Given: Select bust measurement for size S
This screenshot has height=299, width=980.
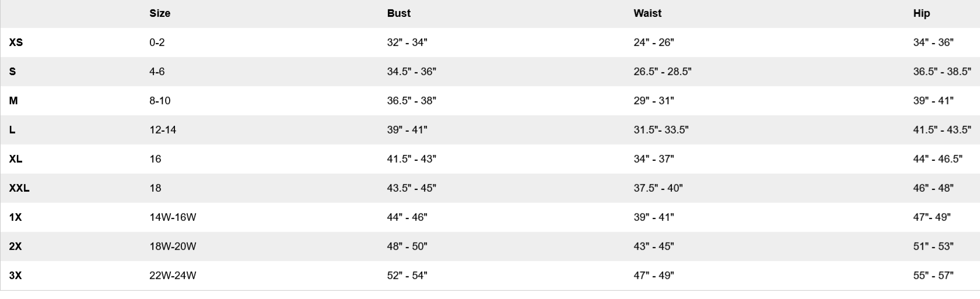Looking at the screenshot, I should click(411, 72).
